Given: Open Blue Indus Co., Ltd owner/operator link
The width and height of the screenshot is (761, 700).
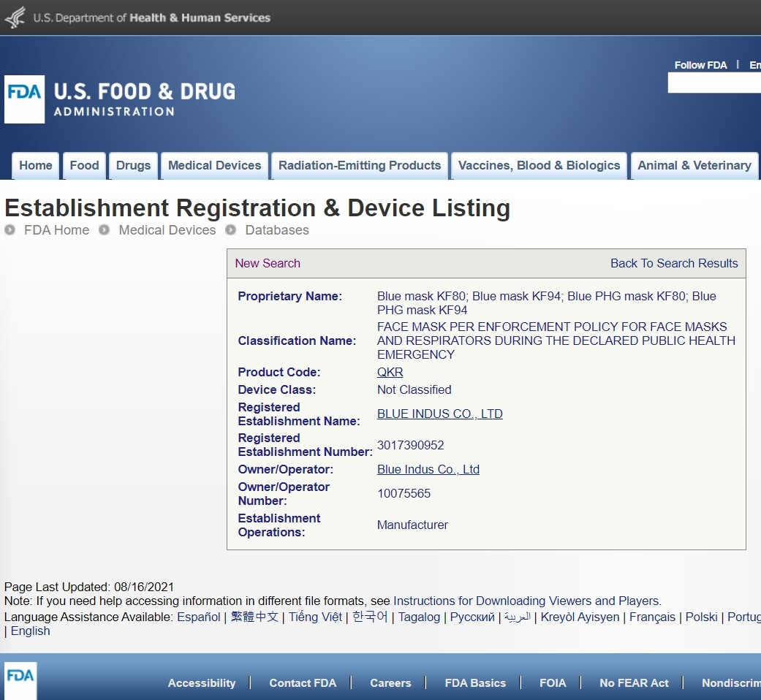Looking at the screenshot, I should (428, 469).
